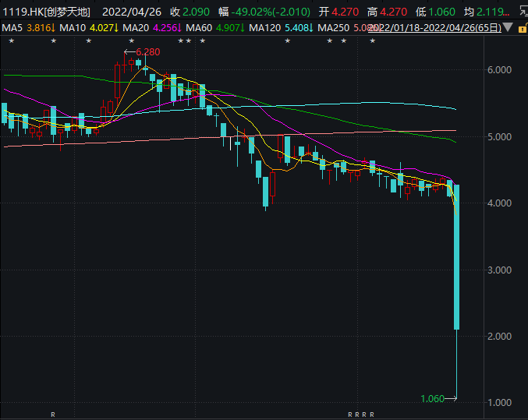The image size is (528, 420).
Task: Click the 1.000 price axis label
Action: (x=499, y=403)
